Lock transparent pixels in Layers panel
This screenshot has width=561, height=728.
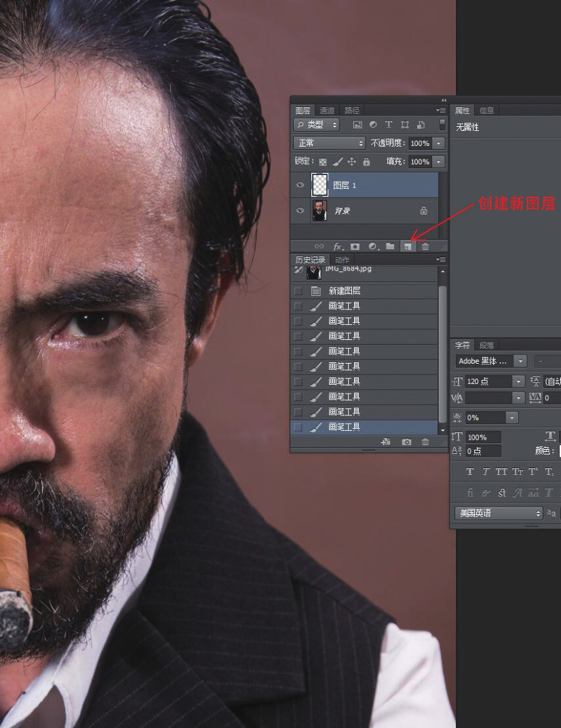point(322,161)
